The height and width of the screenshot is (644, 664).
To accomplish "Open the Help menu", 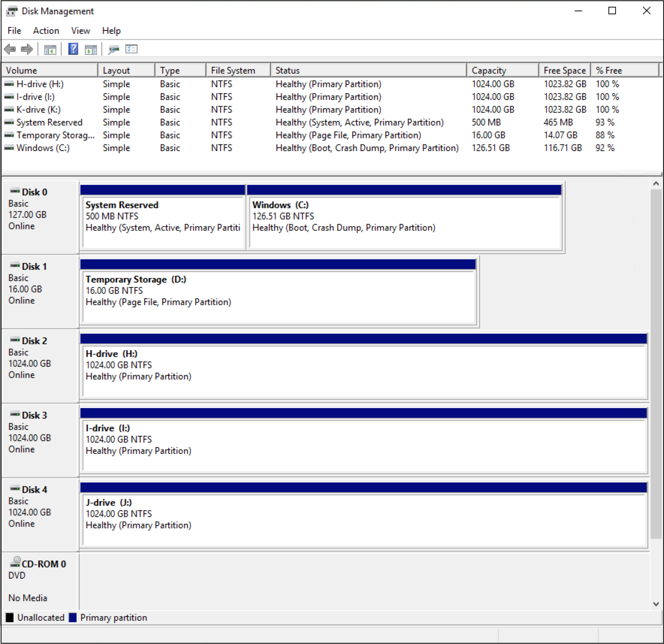I will tap(112, 31).
